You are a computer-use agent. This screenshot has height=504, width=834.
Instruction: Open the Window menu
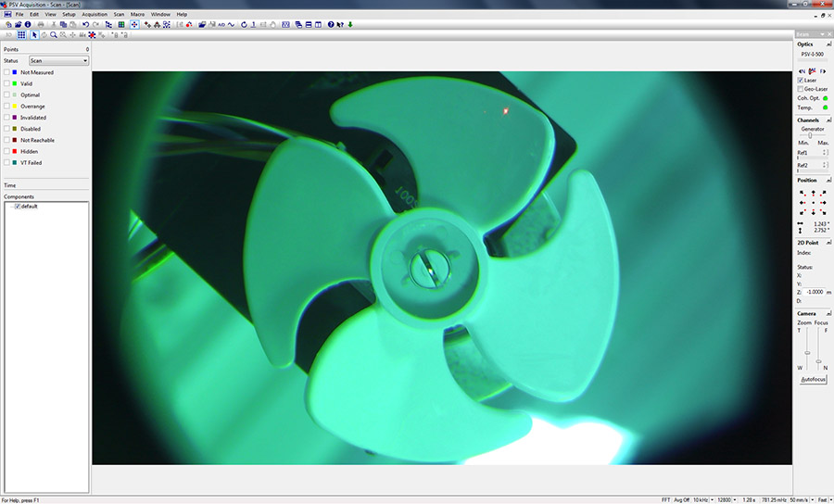tap(160, 14)
